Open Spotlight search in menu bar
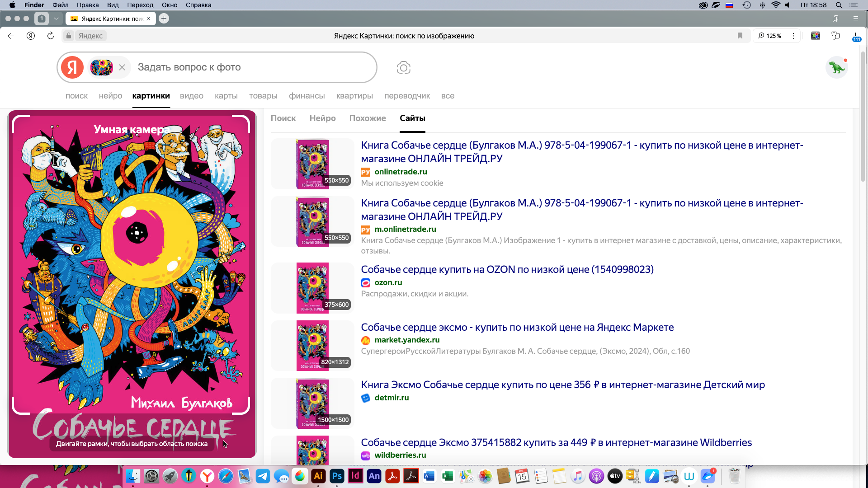The width and height of the screenshot is (868, 488). [x=839, y=5]
